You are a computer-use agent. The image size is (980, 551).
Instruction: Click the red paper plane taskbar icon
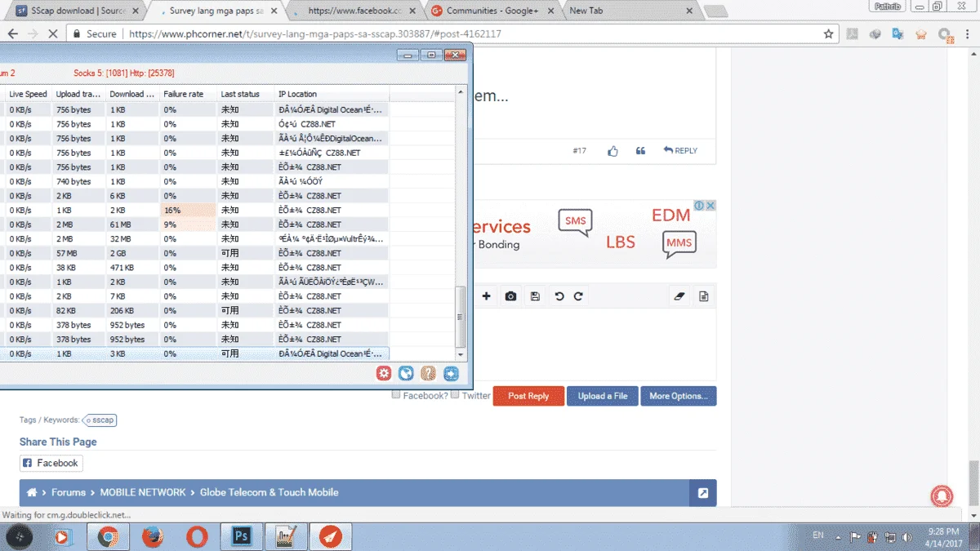coord(330,536)
